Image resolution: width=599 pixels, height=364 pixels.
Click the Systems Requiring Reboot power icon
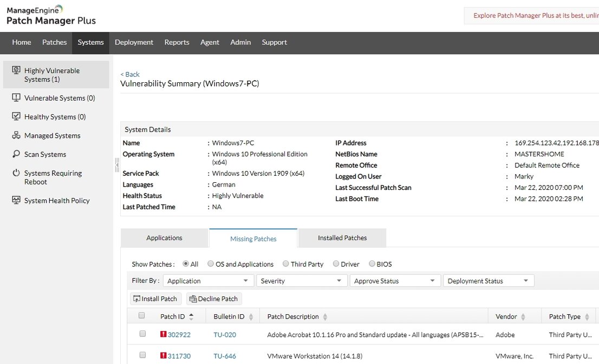[16, 174]
